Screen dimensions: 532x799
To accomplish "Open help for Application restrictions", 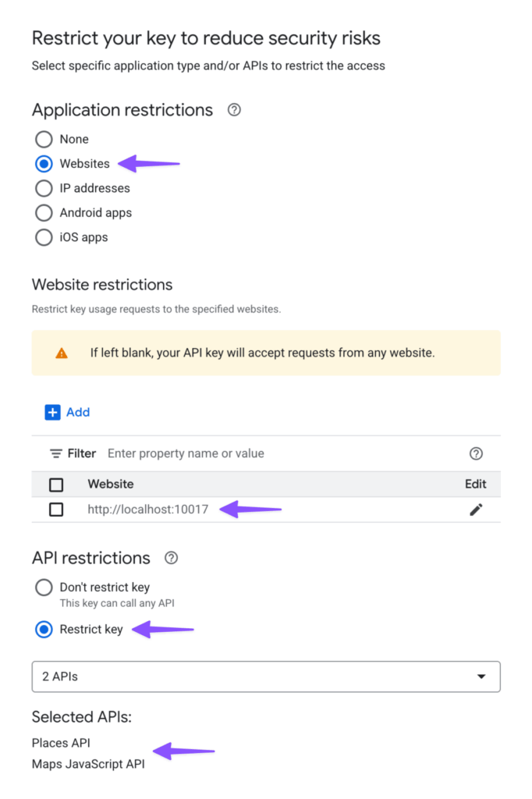I will [234, 110].
